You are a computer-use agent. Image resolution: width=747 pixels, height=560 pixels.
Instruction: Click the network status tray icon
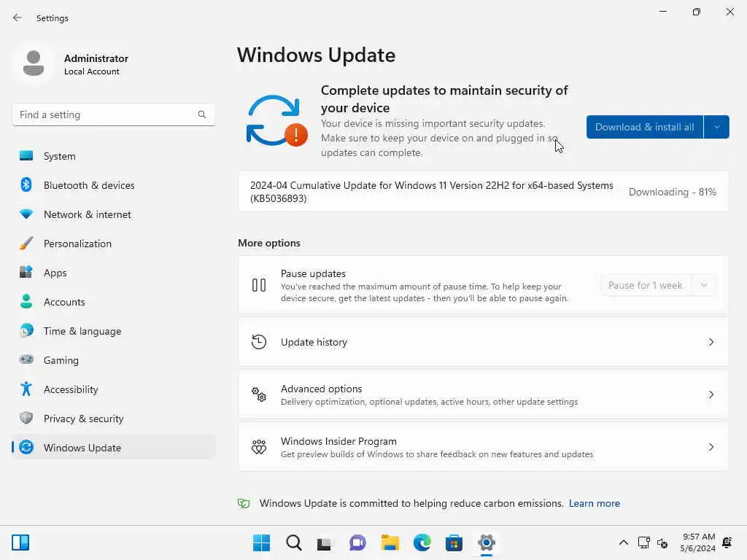pos(643,542)
